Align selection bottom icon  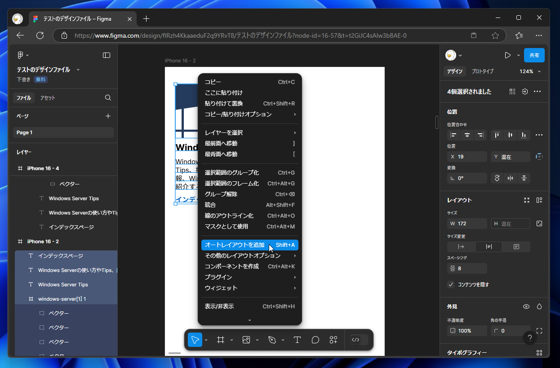(524, 135)
